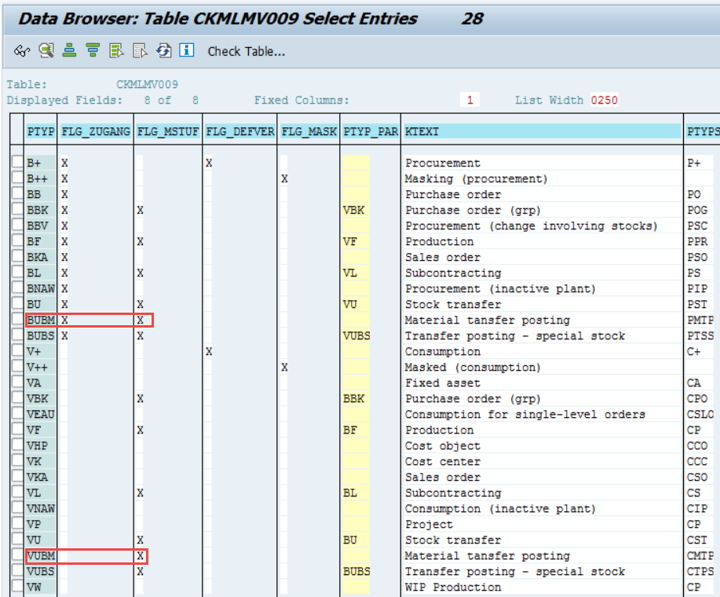This screenshot has width=720, height=597.
Task: Select the PTYP column header
Action: point(40,131)
